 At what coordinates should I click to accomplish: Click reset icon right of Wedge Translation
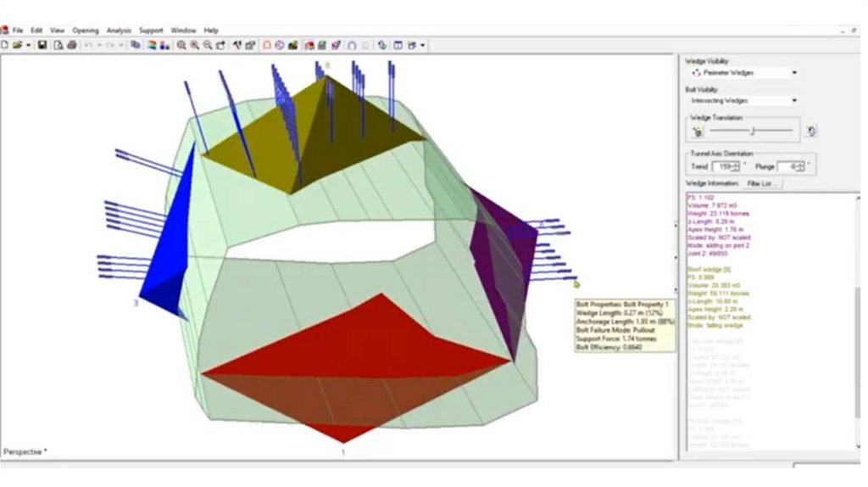(810, 131)
